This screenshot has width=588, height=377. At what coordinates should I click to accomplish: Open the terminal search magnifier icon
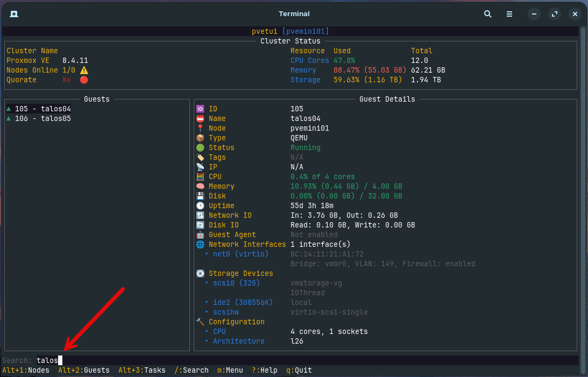[x=487, y=14]
